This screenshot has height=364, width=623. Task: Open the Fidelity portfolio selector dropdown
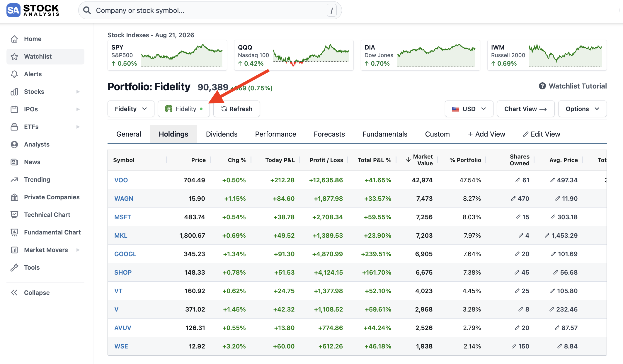(x=131, y=109)
